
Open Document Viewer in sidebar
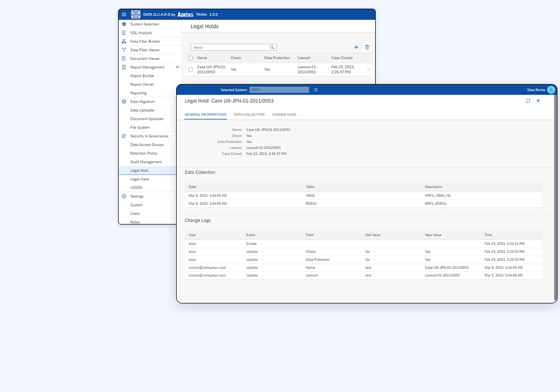coord(145,59)
